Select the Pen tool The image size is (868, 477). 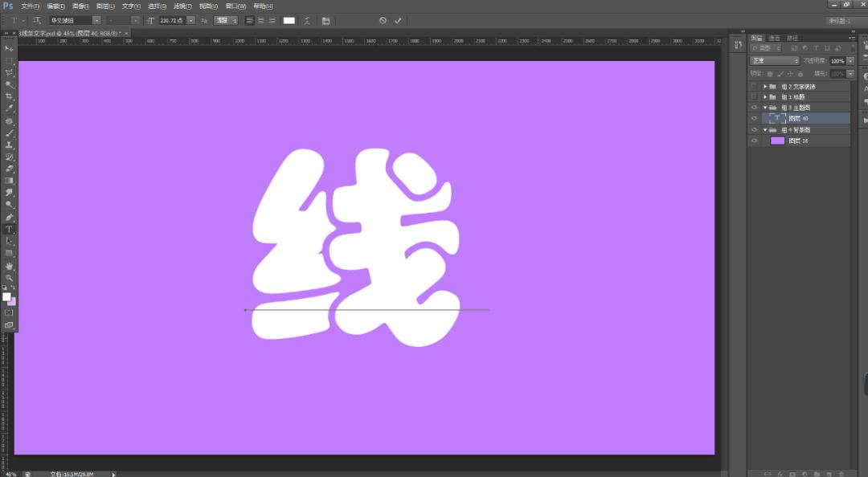click(9, 217)
